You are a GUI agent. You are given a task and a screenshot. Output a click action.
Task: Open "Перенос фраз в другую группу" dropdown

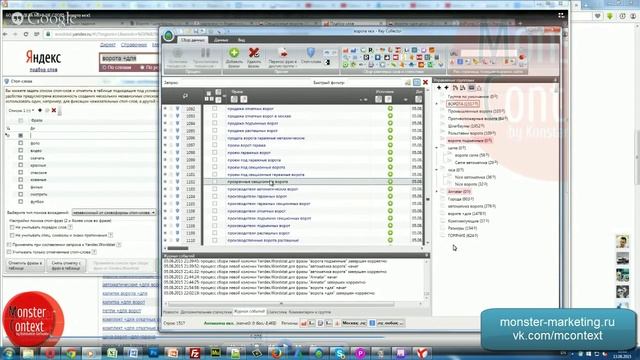click(x=282, y=58)
